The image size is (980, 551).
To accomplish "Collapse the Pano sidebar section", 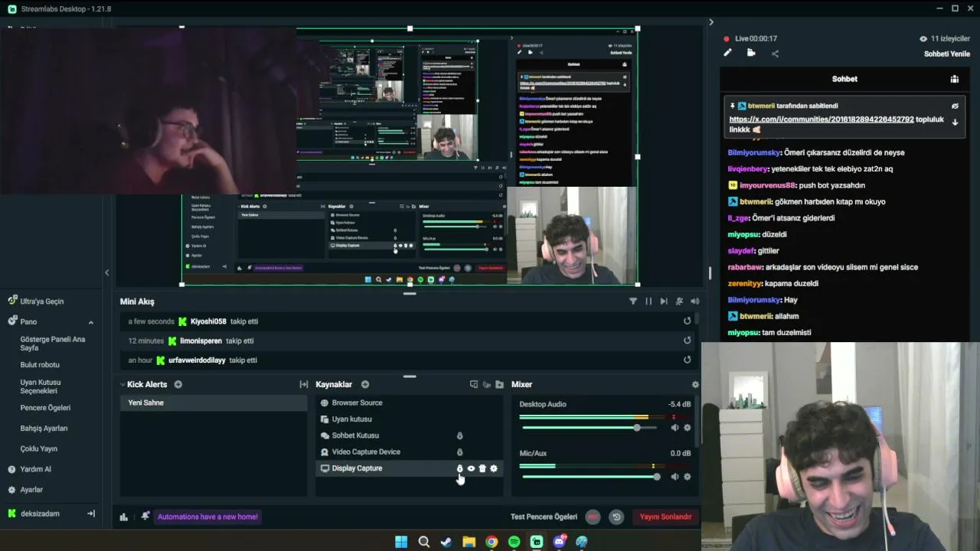I will [91, 322].
